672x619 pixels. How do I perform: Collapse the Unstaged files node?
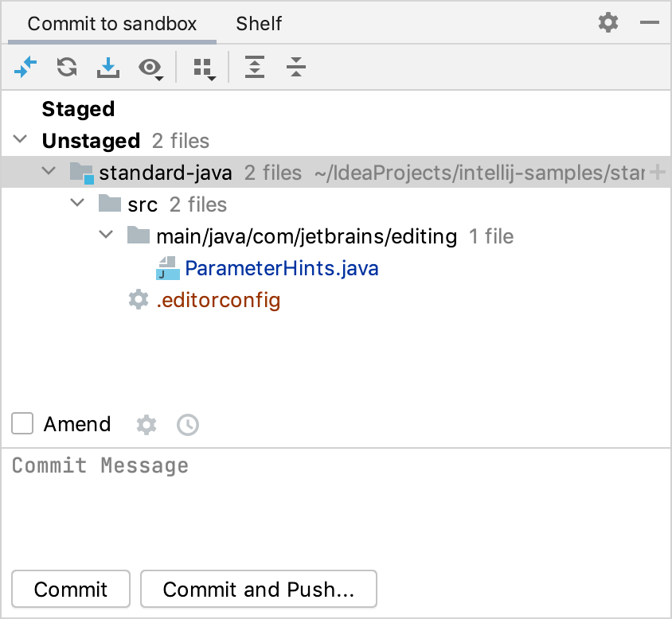(x=20, y=139)
